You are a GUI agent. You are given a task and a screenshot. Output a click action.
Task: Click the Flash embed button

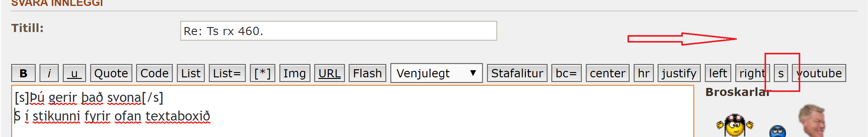click(367, 73)
